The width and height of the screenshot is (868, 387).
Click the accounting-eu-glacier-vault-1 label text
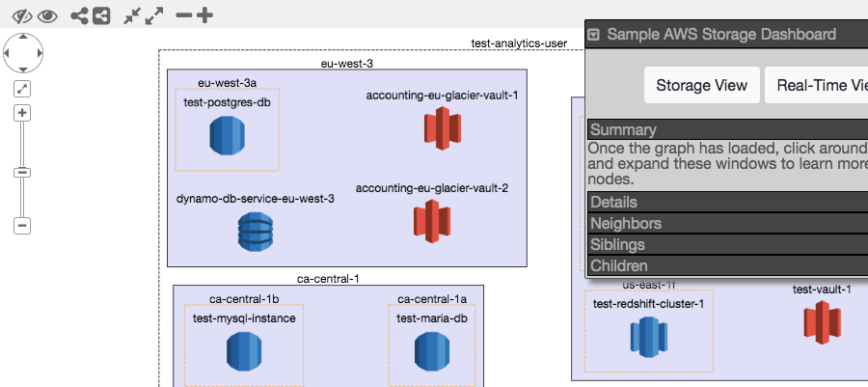point(443,96)
